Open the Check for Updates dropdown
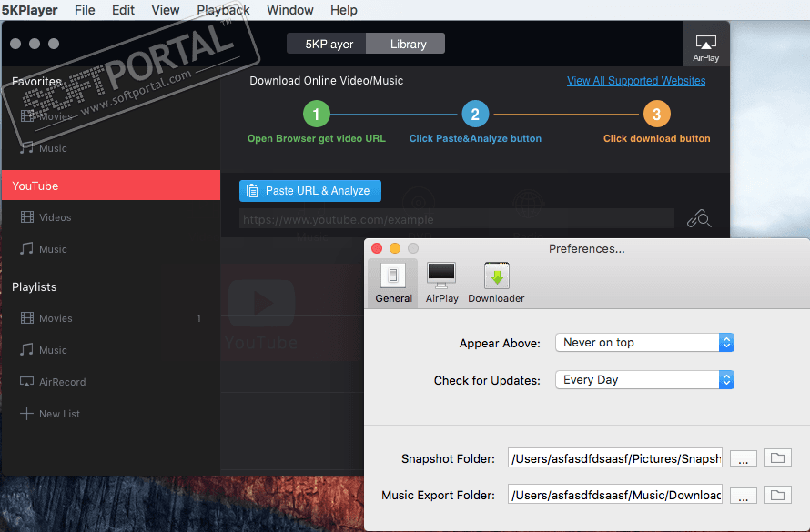Image resolution: width=810 pixels, height=532 pixels. tap(644, 380)
